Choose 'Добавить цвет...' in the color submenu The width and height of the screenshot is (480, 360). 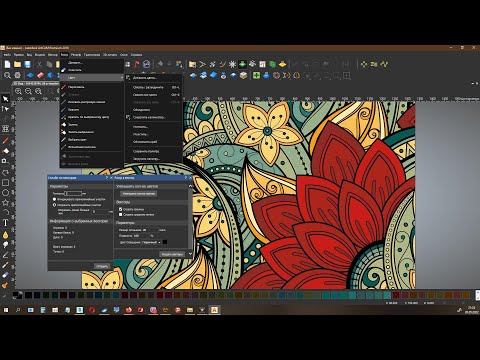[x=153, y=78]
